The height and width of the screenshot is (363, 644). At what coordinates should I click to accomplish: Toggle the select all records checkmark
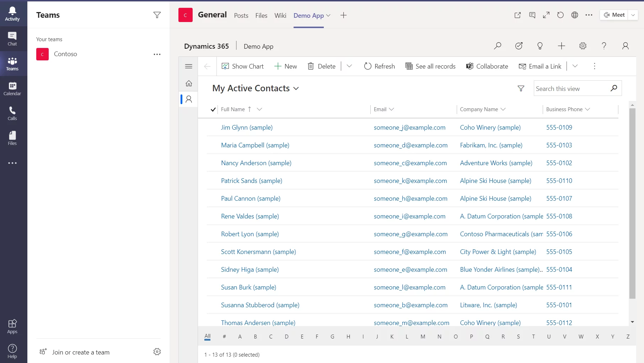click(x=213, y=109)
